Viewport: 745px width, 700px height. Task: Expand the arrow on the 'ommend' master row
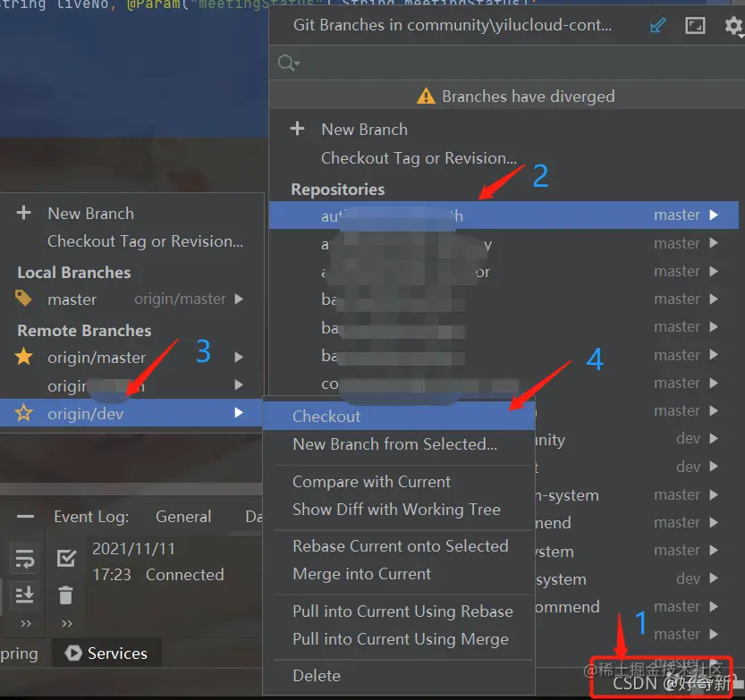click(x=713, y=606)
